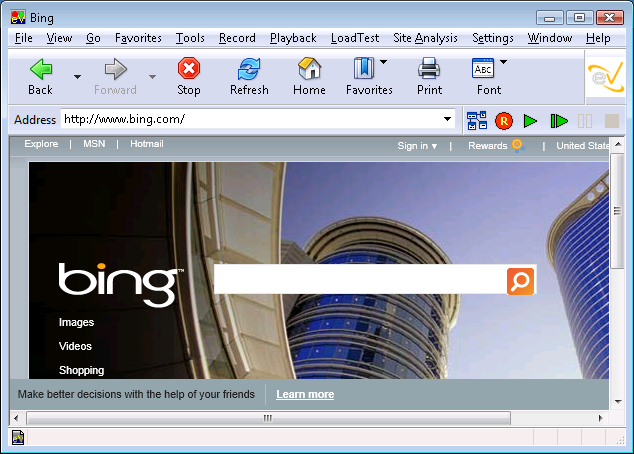
Task: Click the scroll left arrow
Action: [x=16, y=418]
